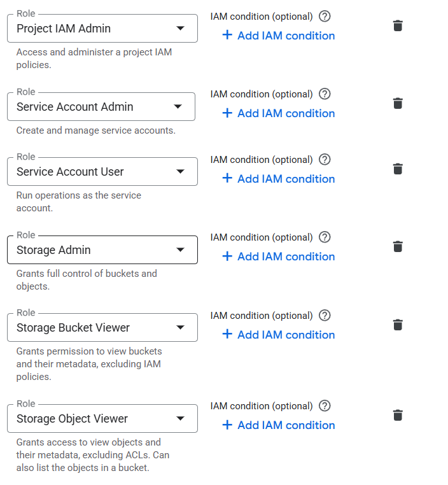Delete the Project IAM Admin role row

pos(398,26)
